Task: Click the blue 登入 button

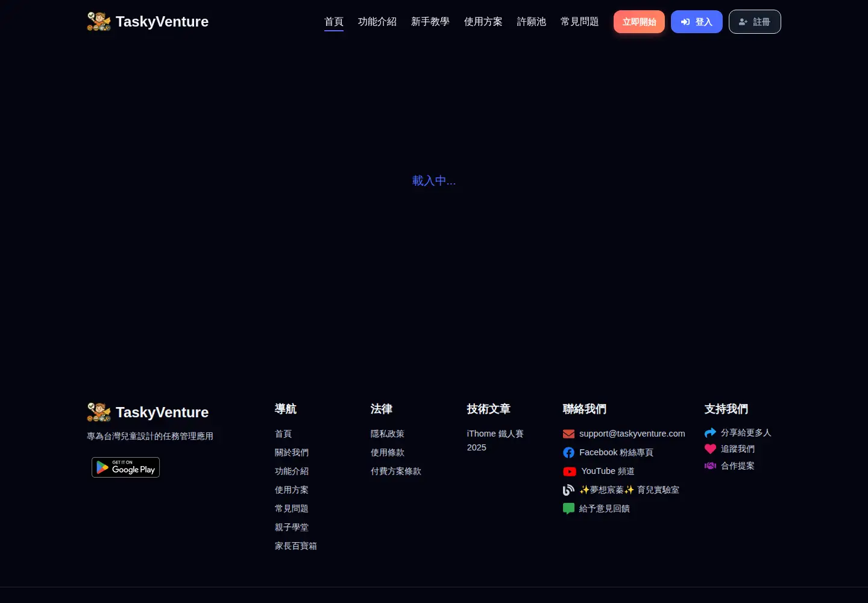Action: [697, 22]
